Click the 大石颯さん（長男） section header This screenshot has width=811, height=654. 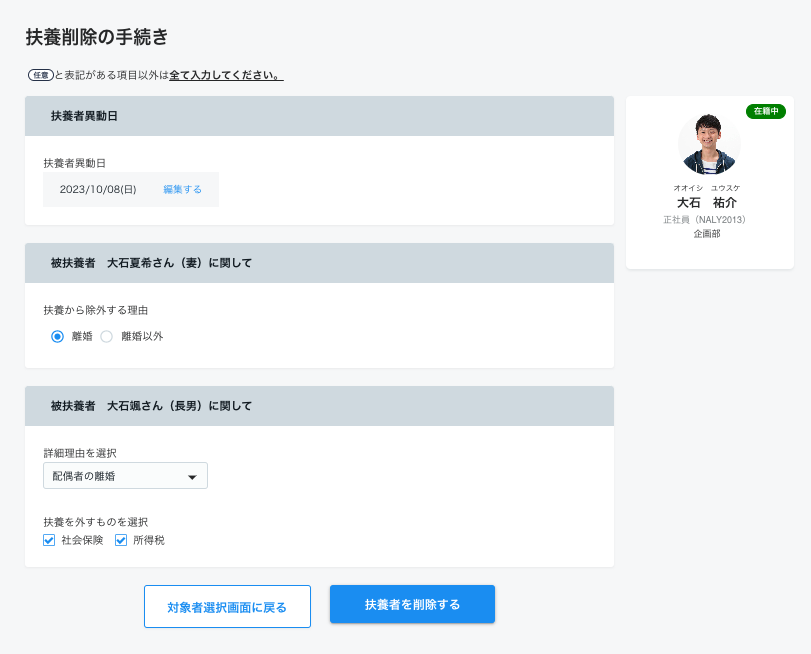(319, 406)
